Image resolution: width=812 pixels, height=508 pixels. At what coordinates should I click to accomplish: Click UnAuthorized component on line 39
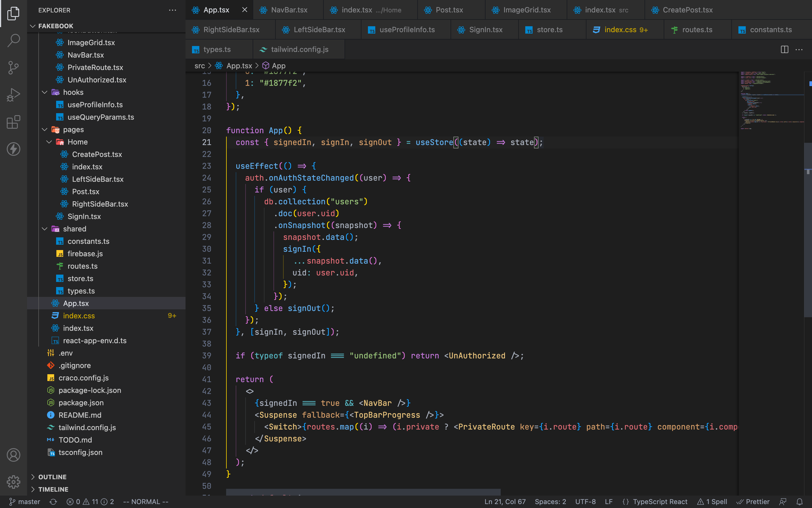tap(477, 356)
